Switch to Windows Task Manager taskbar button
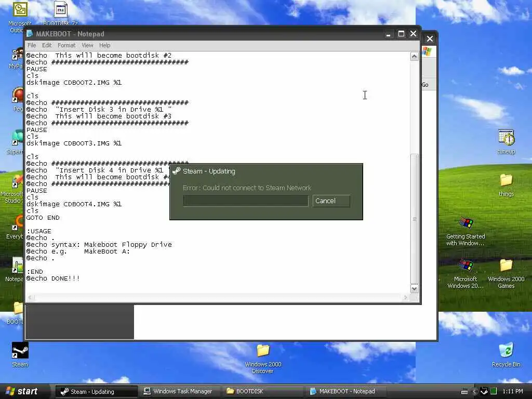 [179, 392]
